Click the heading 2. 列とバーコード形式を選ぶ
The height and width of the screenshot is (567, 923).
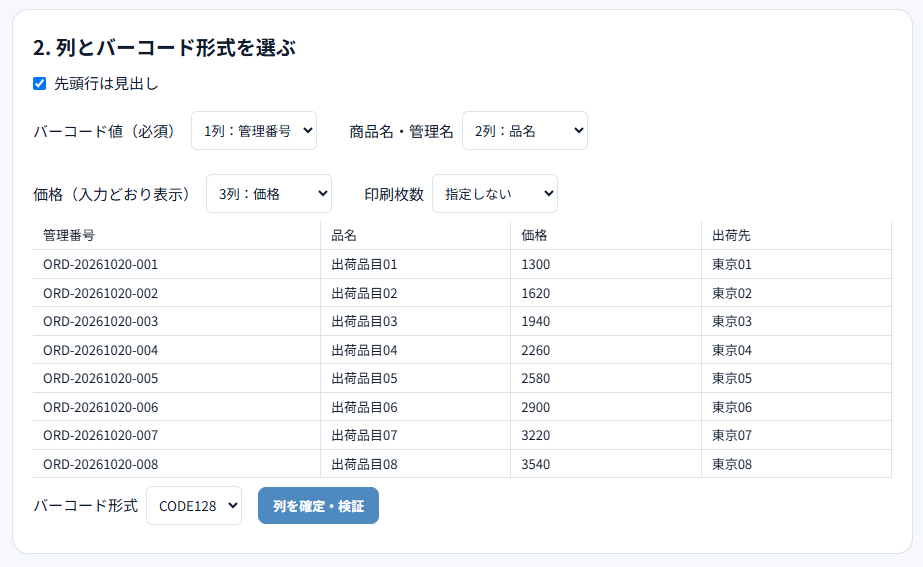(164, 48)
